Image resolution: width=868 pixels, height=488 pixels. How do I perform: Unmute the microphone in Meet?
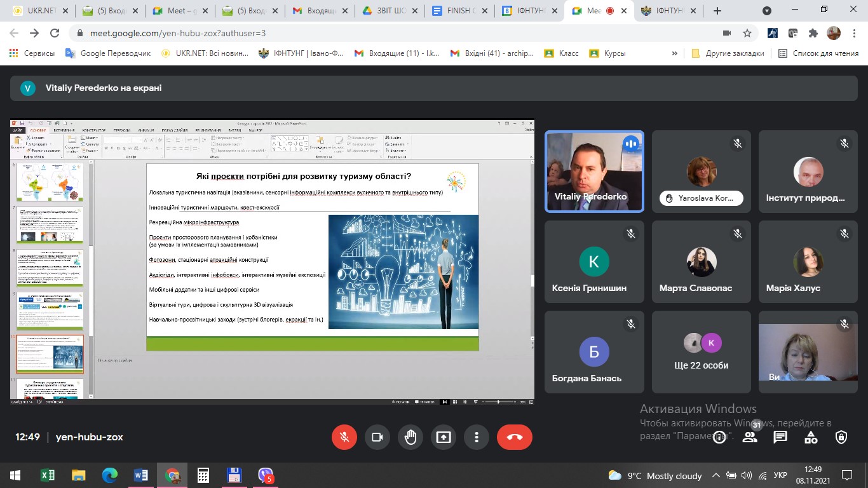click(x=344, y=437)
